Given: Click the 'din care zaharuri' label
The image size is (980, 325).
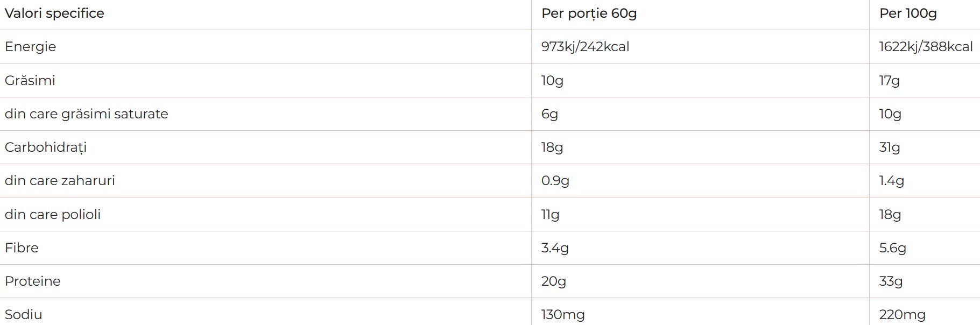Looking at the screenshot, I should tap(60, 180).
